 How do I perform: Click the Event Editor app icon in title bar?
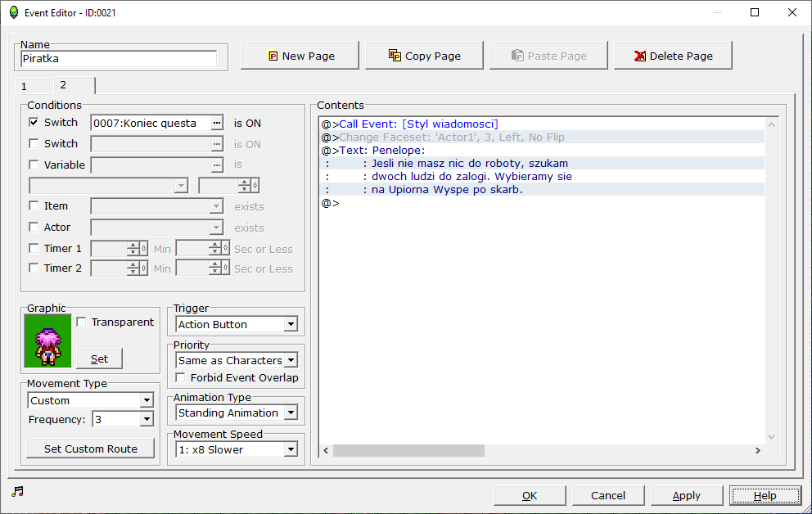pyautogui.click(x=14, y=12)
